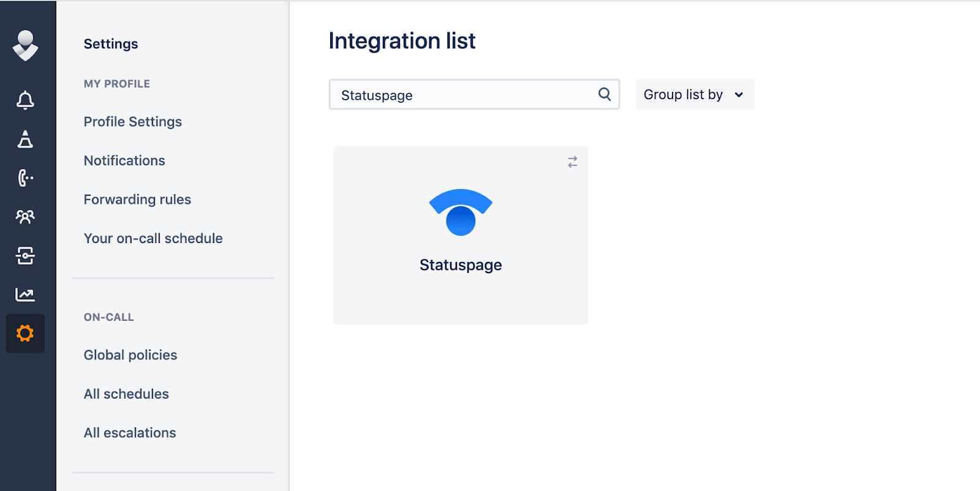Open All escalations
The image size is (980, 491).
coord(130,433)
